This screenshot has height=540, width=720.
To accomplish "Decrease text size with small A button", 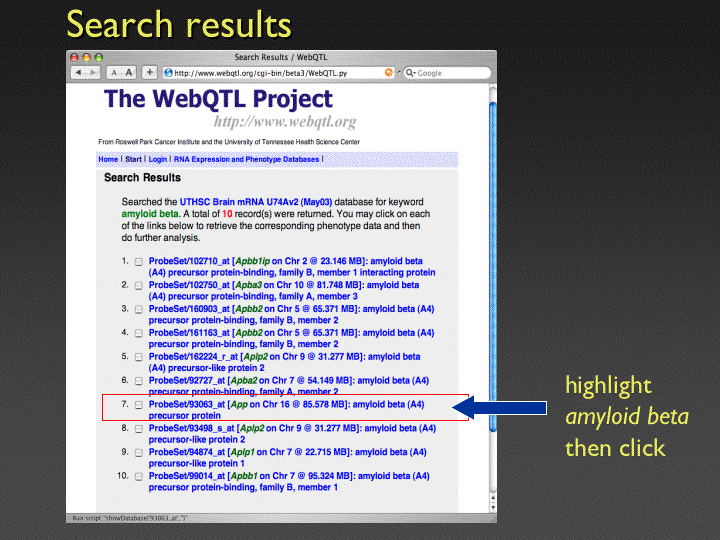I will coord(114,73).
